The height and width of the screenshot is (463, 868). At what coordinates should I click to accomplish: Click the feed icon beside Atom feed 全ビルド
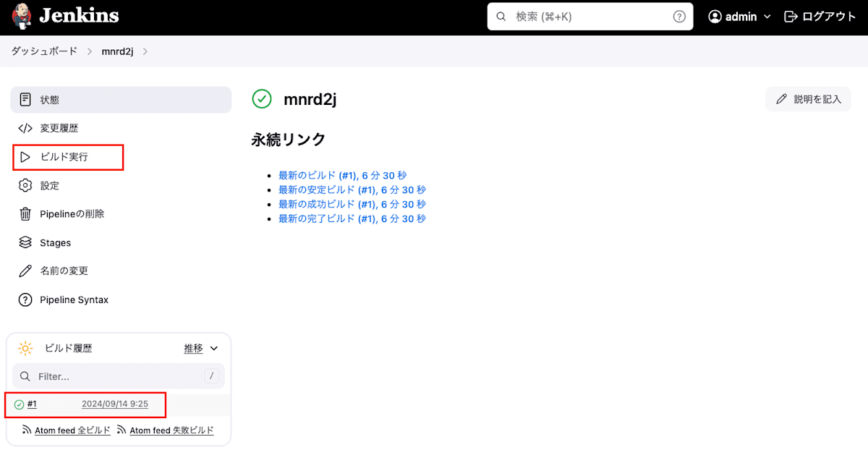click(27, 430)
